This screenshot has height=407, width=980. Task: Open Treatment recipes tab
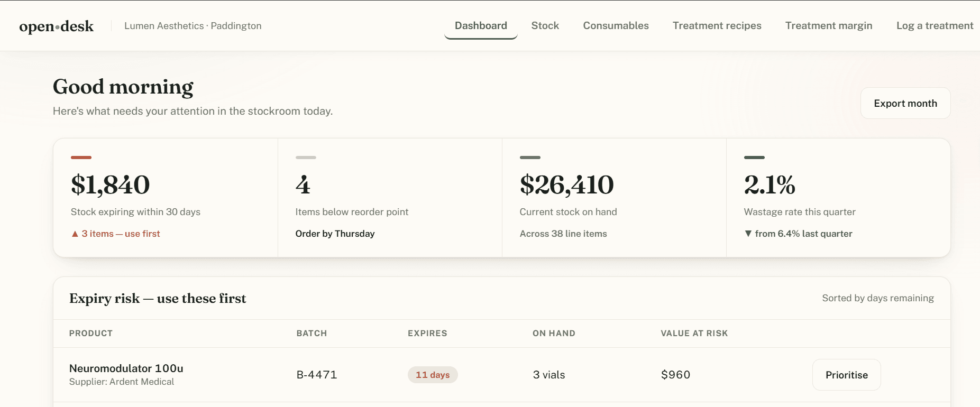pyautogui.click(x=717, y=26)
